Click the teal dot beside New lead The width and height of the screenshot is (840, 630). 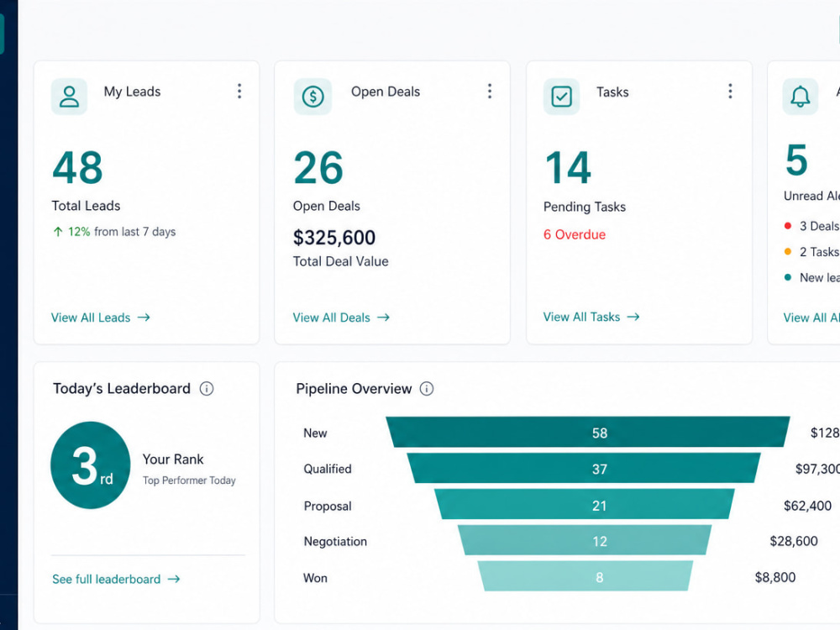[x=788, y=277]
